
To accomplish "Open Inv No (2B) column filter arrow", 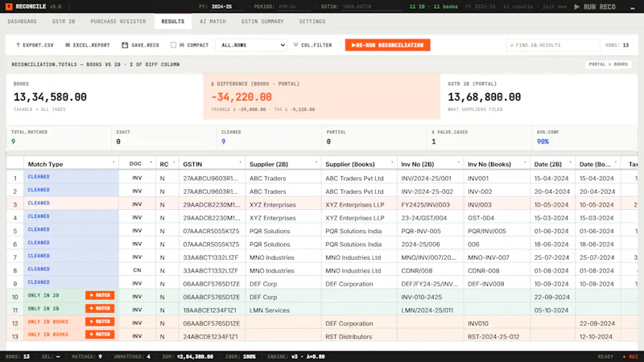I will tap(458, 163).
